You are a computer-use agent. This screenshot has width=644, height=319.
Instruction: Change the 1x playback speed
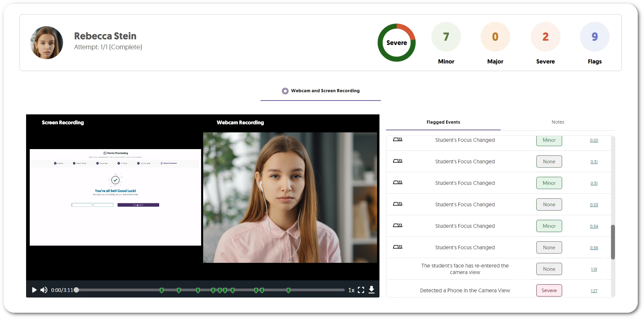coord(351,290)
